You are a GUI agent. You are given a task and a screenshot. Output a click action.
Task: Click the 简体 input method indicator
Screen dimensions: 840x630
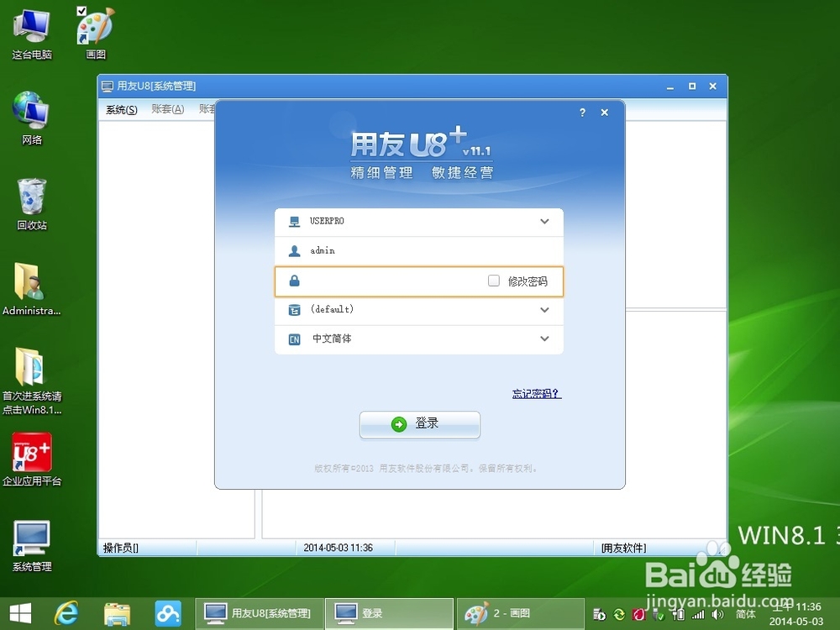coord(745,615)
